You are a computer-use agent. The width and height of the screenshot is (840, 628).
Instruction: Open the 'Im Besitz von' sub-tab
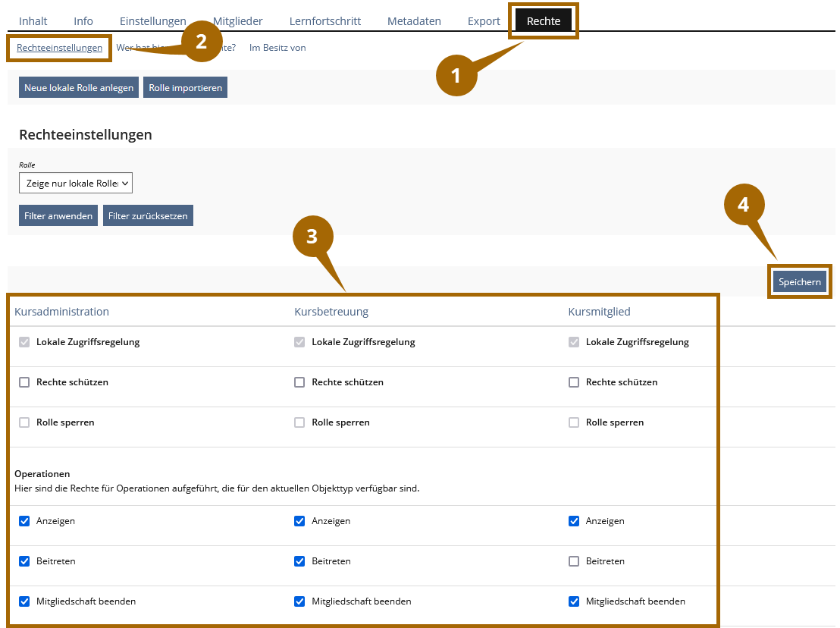[277, 48]
